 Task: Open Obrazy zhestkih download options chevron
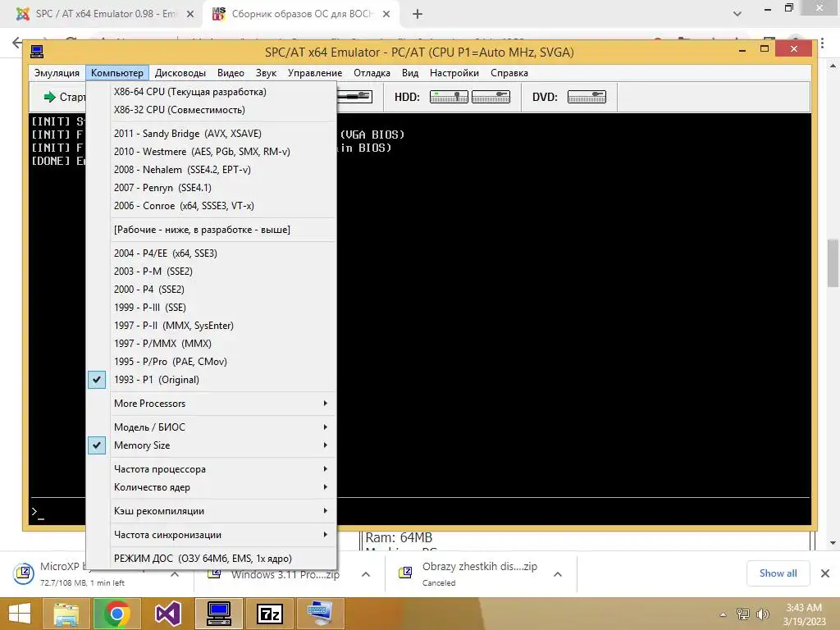558,574
